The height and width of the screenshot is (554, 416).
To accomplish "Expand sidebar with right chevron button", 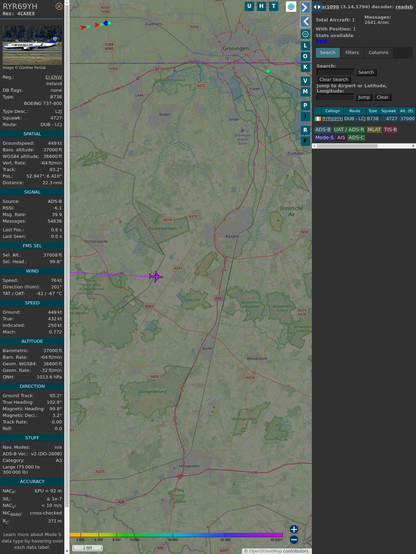I will (x=305, y=7).
